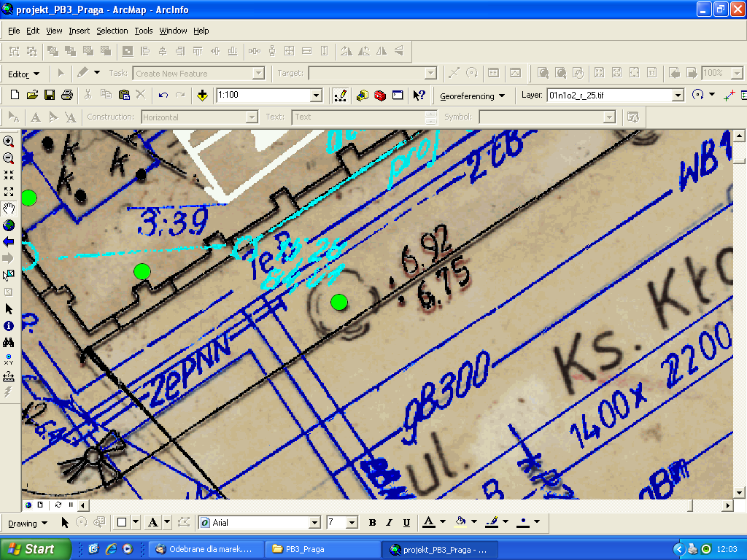The image size is (747, 560).
Task: Open the File menu
Action: coord(14,31)
